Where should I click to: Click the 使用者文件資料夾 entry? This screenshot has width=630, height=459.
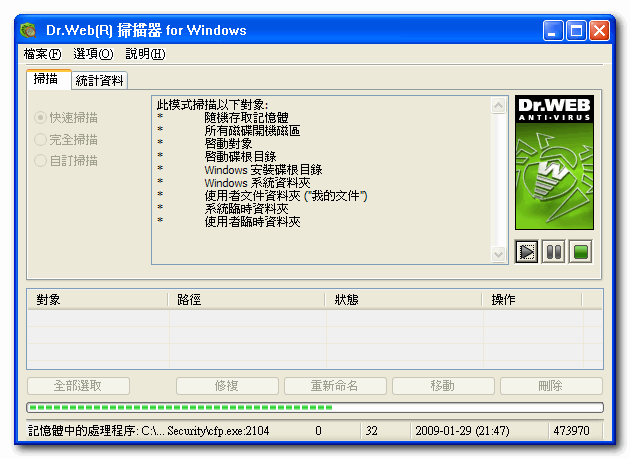(286, 196)
